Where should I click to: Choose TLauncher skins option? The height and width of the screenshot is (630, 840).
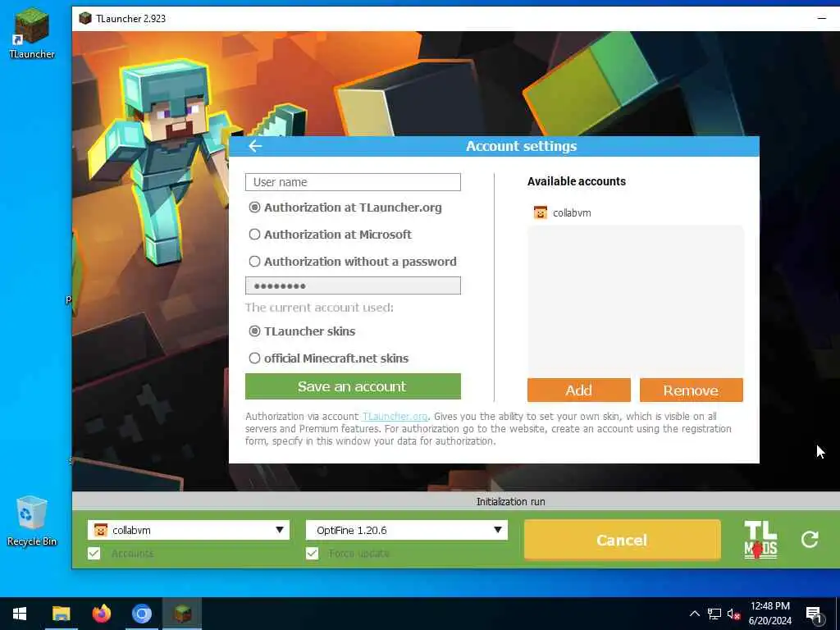[302, 331]
